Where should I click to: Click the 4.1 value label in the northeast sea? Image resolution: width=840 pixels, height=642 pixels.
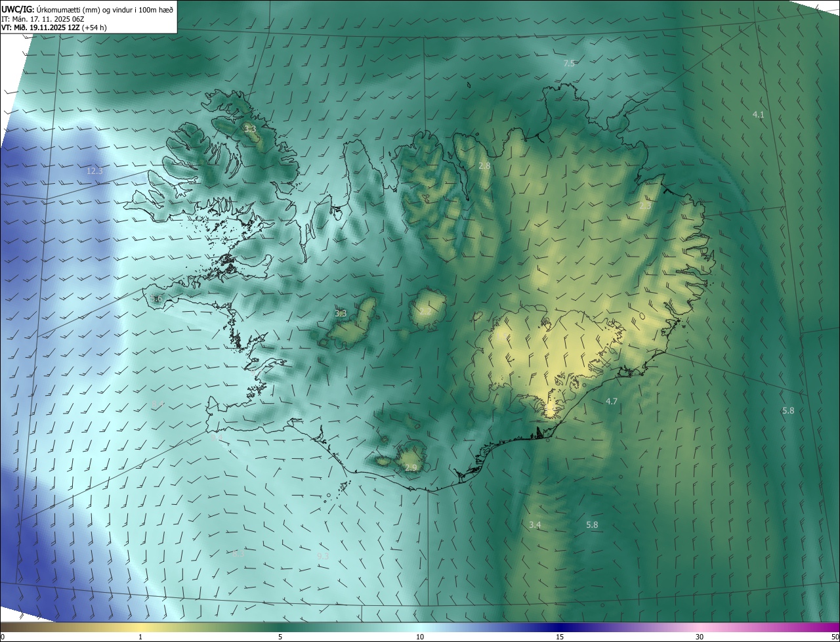(x=758, y=115)
